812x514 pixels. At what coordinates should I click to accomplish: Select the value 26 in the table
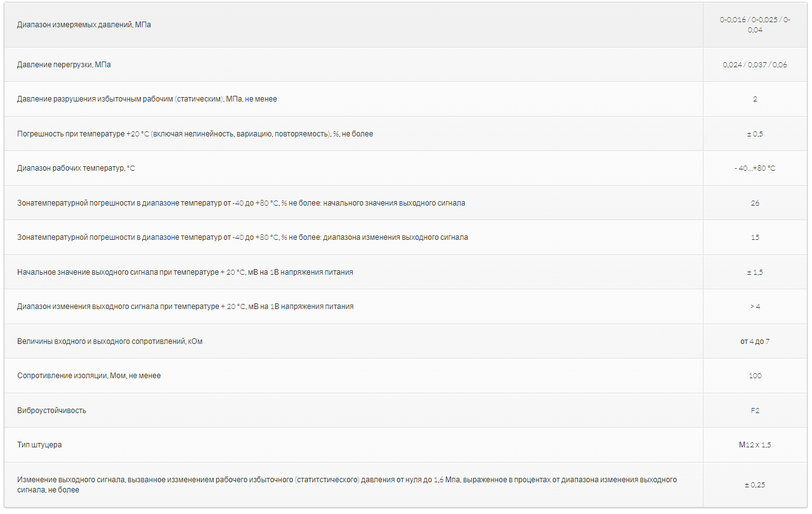(x=754, y=203)
